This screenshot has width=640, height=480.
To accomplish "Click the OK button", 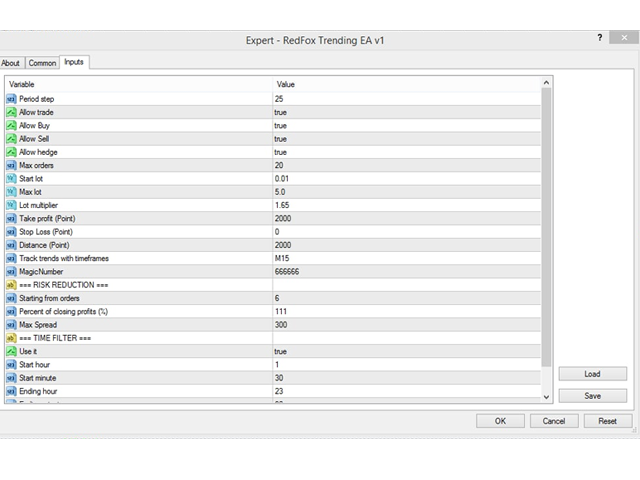I will tap(500, 421).
